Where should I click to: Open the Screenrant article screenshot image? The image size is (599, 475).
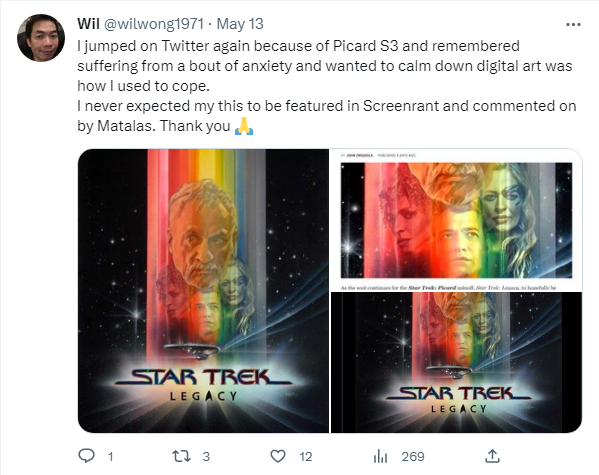(x=457, y=220)
